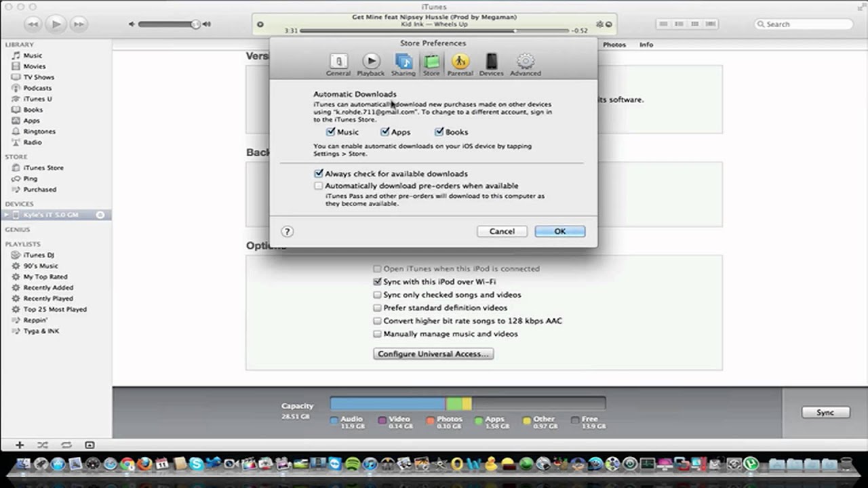Open Skype from the dock
Screen dimensions: 868x488
coord(197,464)
